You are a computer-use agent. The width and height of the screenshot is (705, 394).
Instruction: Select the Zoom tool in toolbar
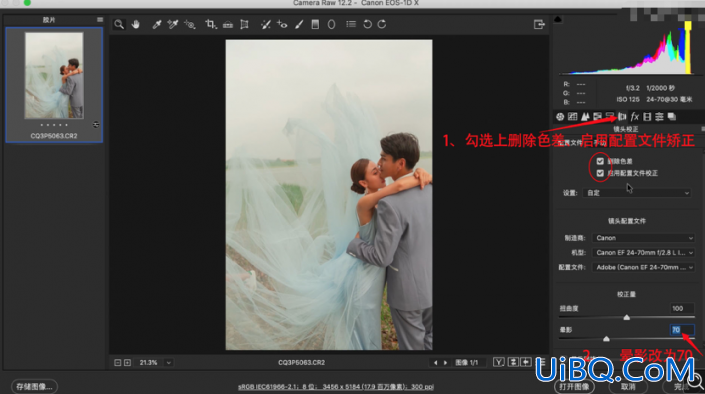click(x=119, y=24)
